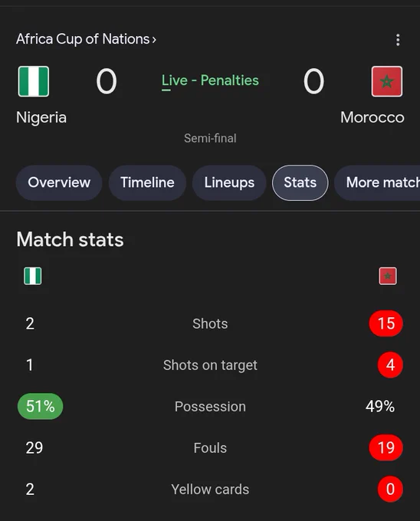Image resolution: width=420 pixels, height=521 pixels.
Task: Click the Live - Penalties status text
Action: coord(210,80)
